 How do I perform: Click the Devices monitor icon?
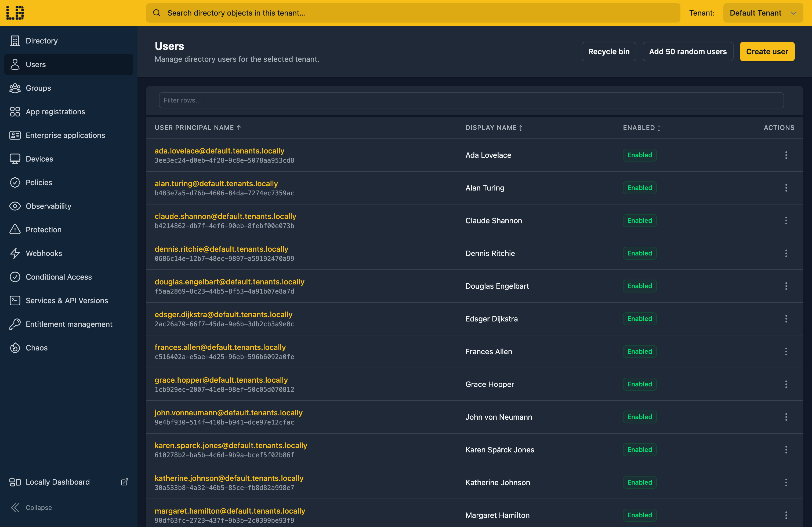point(15,159)
